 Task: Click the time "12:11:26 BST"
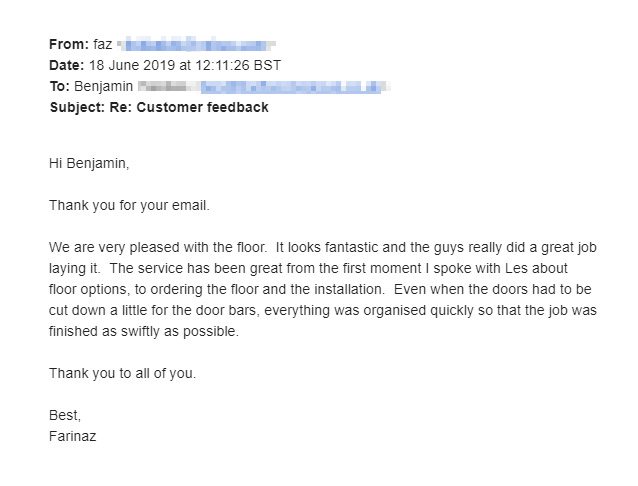click(x=240, y=66)
